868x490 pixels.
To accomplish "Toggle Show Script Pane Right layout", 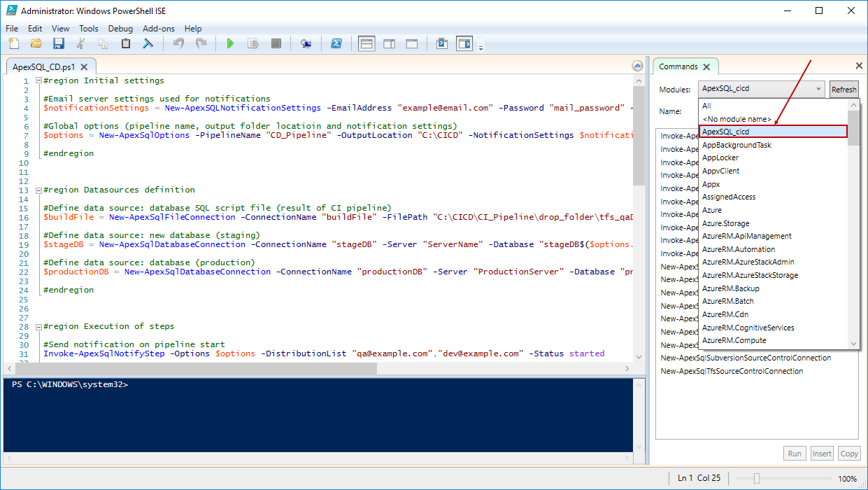I will (389, 43).
